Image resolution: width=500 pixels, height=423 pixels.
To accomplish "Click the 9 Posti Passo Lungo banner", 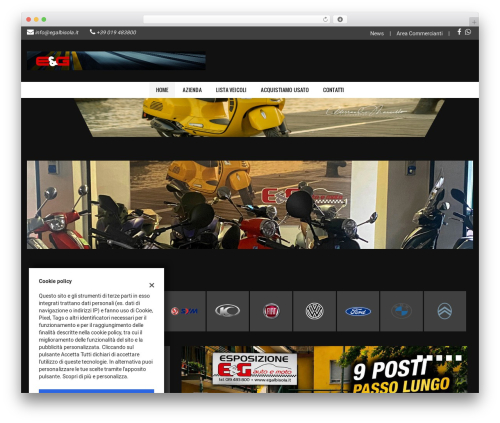I will [324, 369].
